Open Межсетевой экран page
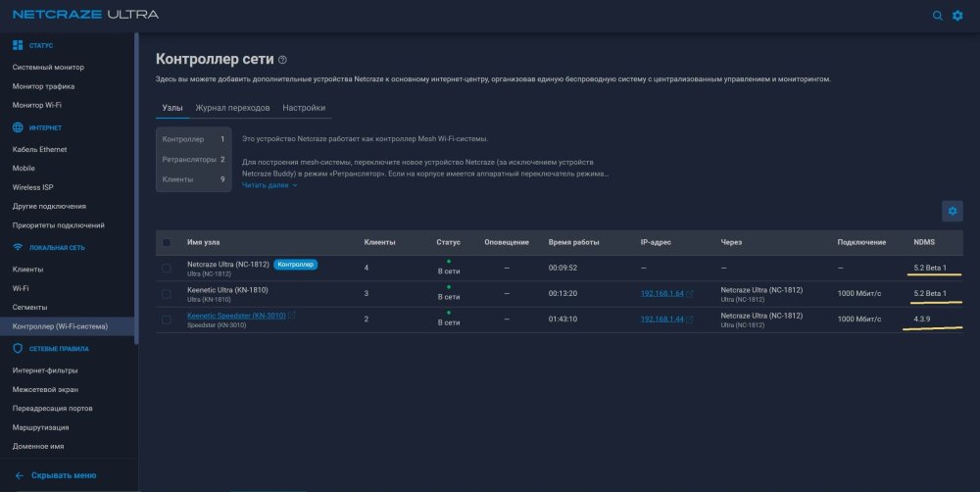 [45, 389]
